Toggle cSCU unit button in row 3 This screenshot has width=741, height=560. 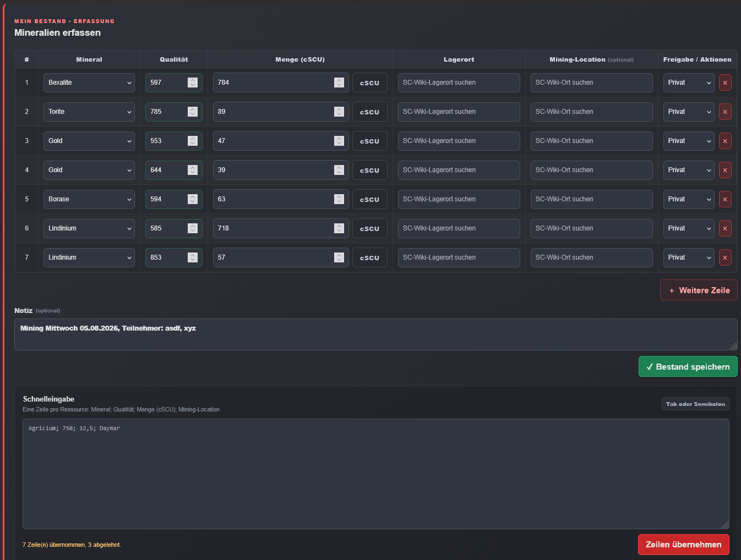(x=370, y=141)
